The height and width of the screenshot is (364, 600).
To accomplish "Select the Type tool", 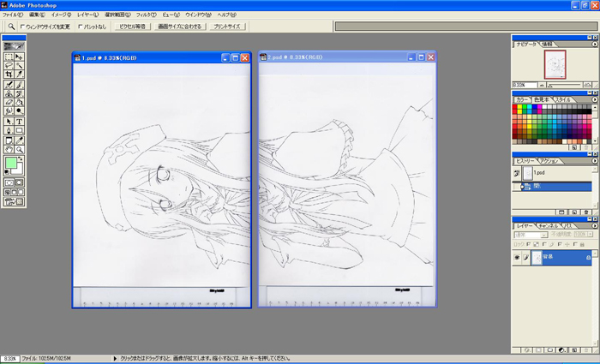I will pyautogui.click(x=19, y=122).
